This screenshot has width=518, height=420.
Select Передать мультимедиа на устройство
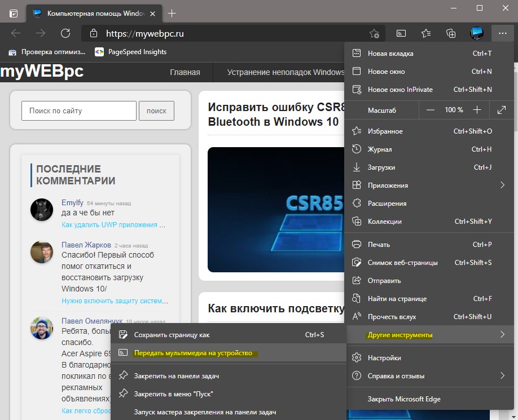[229, 353]
